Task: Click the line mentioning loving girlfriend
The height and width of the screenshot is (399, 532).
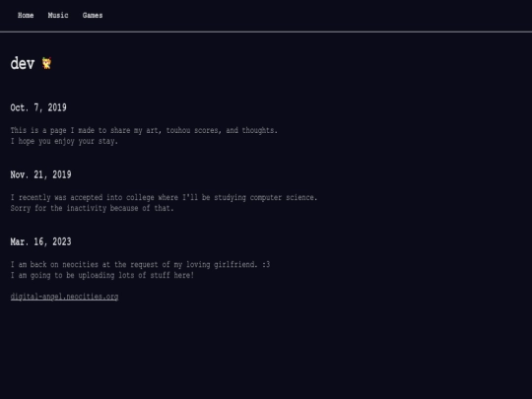Action: tap(140, 264)
